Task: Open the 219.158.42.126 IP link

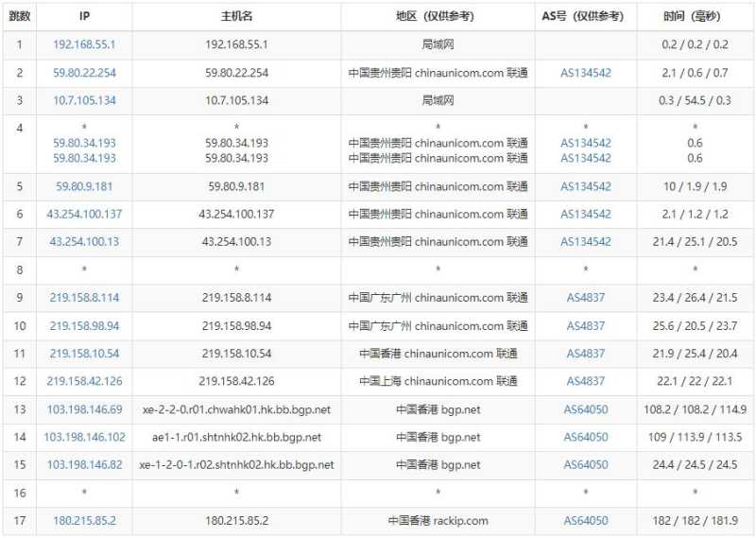Action: 84,381
